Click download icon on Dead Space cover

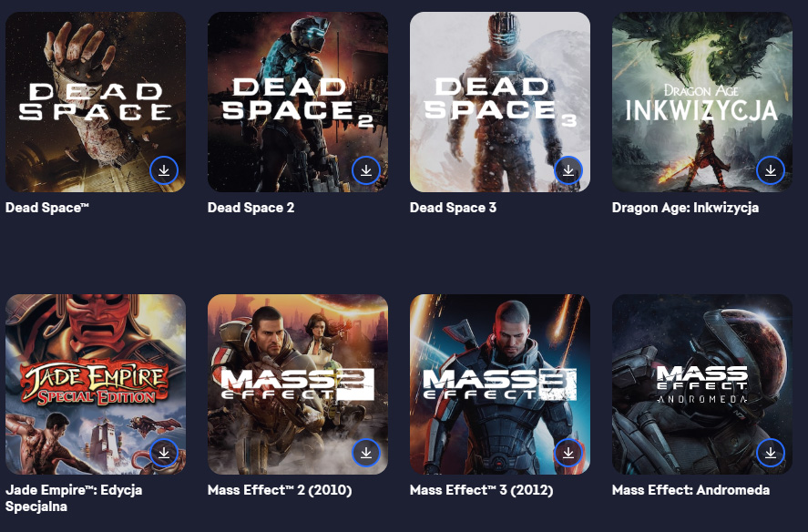(164, 170)
